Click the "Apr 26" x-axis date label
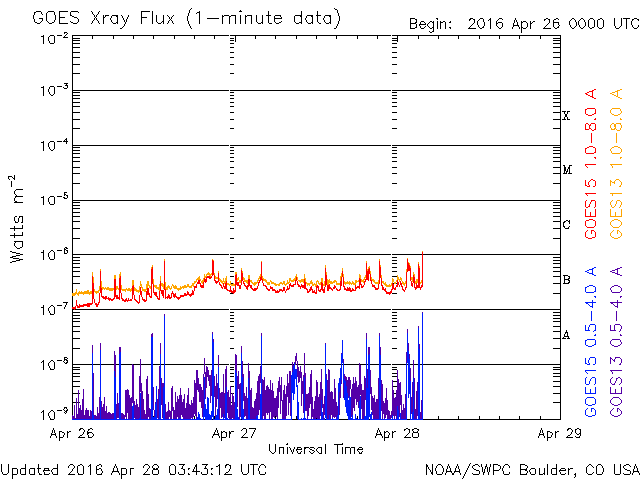The image size is (640, 480). (72, 433)
